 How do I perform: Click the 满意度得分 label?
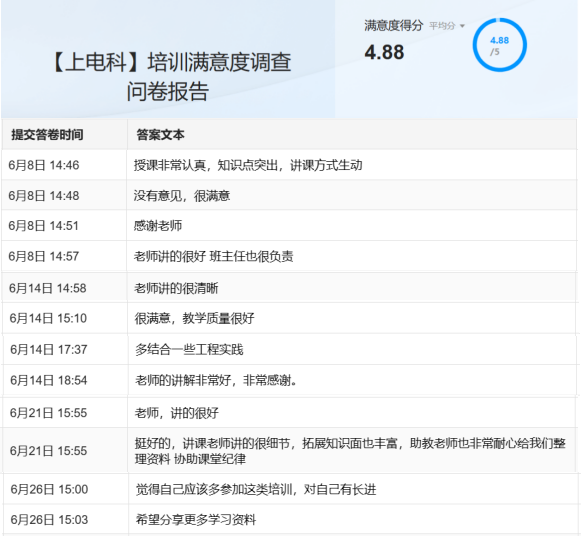393,26
